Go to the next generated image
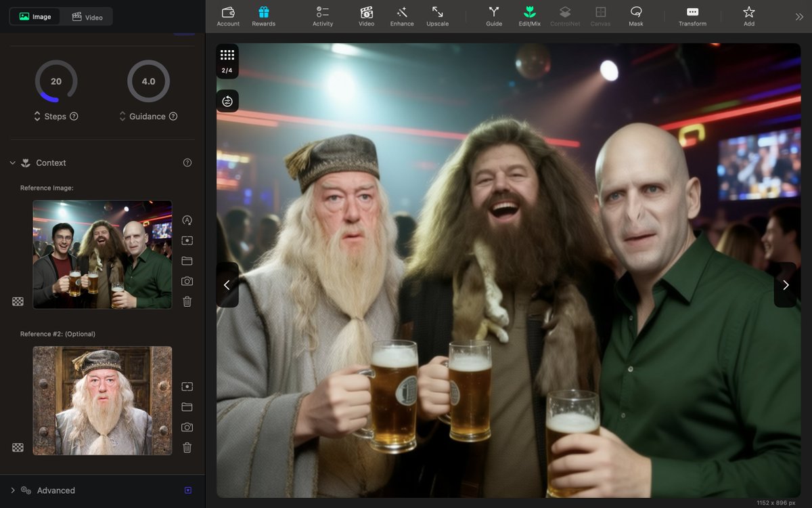812x508 pixels. 786,285
